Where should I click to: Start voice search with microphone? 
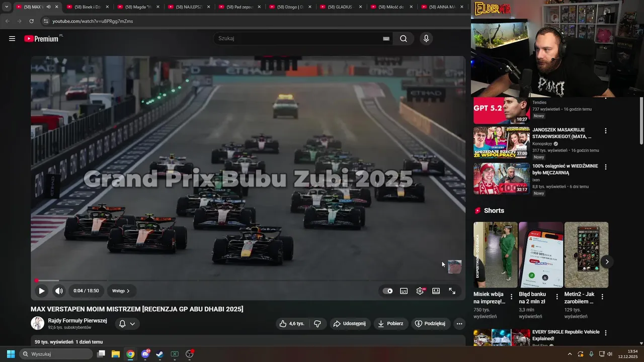point(426,39)
